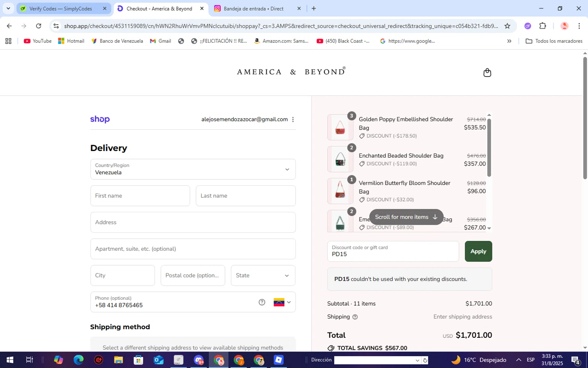Image resolution: width=588 pixels, height=368 pixels.
Task: Click the phone number help icon
Action: click(x=262, y=302)
